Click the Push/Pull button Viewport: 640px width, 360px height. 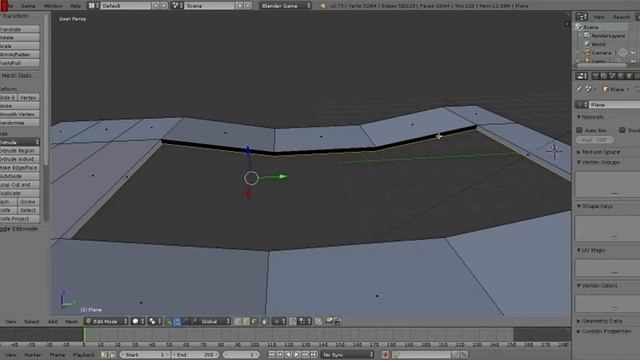pos(19,63)
